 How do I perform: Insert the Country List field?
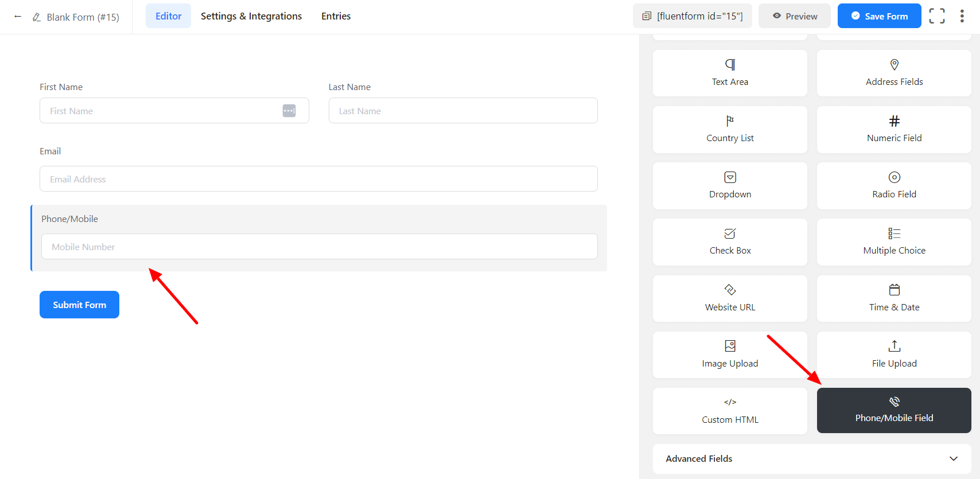pyautogui.click(x=729, y=130)
